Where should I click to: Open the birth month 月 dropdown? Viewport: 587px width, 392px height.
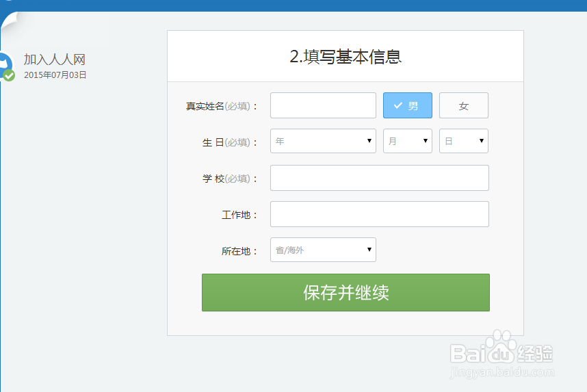coord(407,141)
